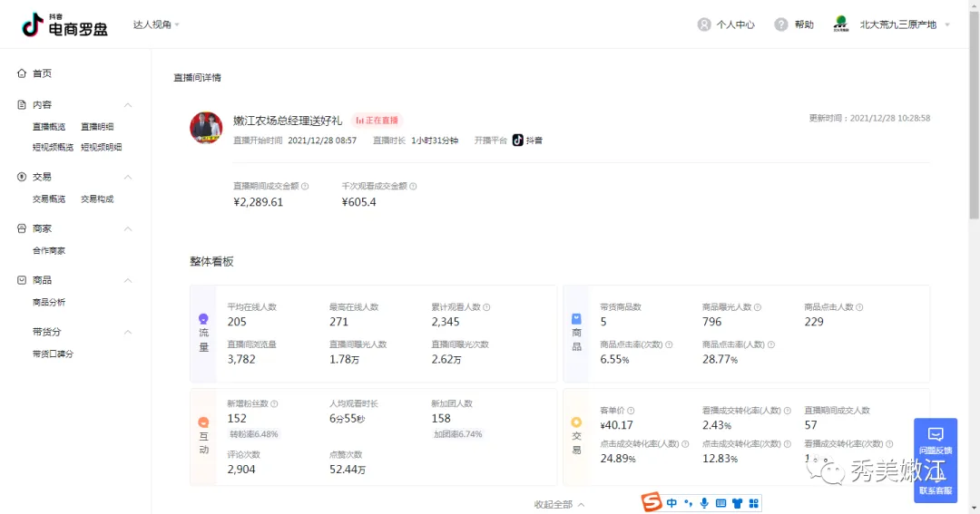
Task: Click the 个人中心 user icon
Action: point(704,24)
